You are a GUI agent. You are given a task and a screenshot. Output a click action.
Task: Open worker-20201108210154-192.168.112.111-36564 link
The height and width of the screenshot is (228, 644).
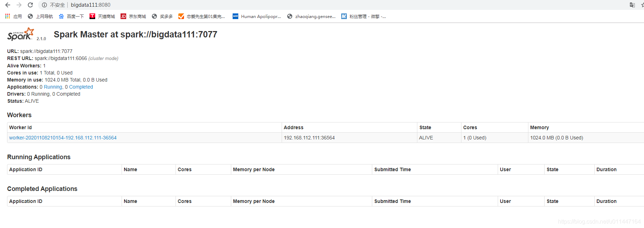click(63, 138)
